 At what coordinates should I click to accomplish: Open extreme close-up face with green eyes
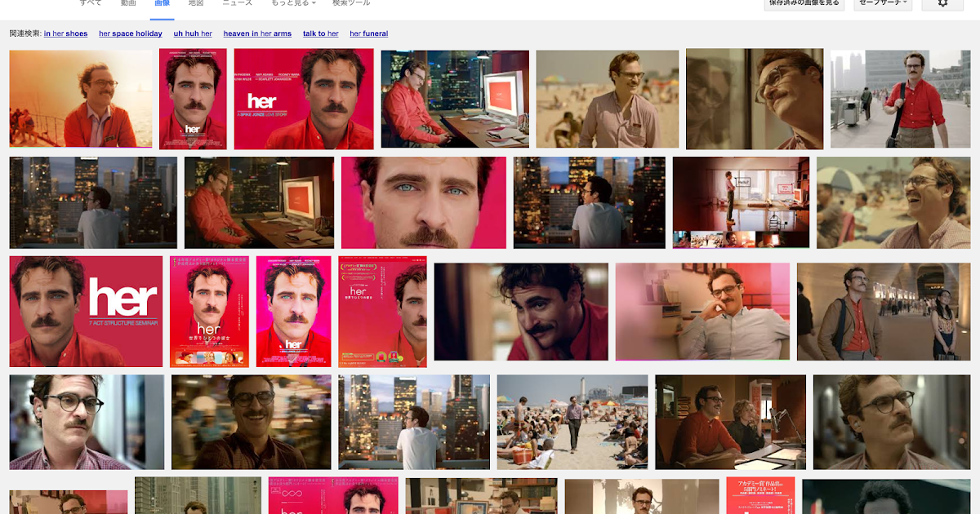424,202
